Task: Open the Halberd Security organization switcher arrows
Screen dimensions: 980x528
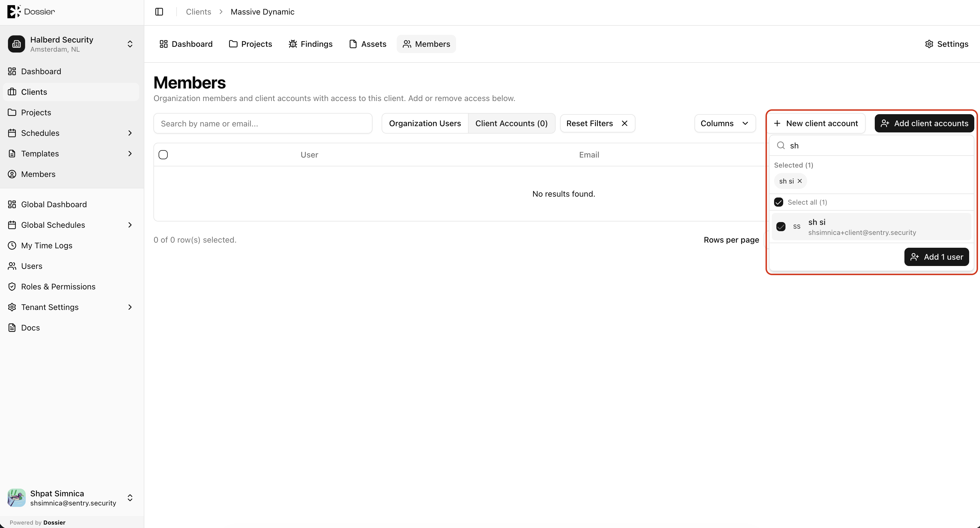Action: click(130, 44)
